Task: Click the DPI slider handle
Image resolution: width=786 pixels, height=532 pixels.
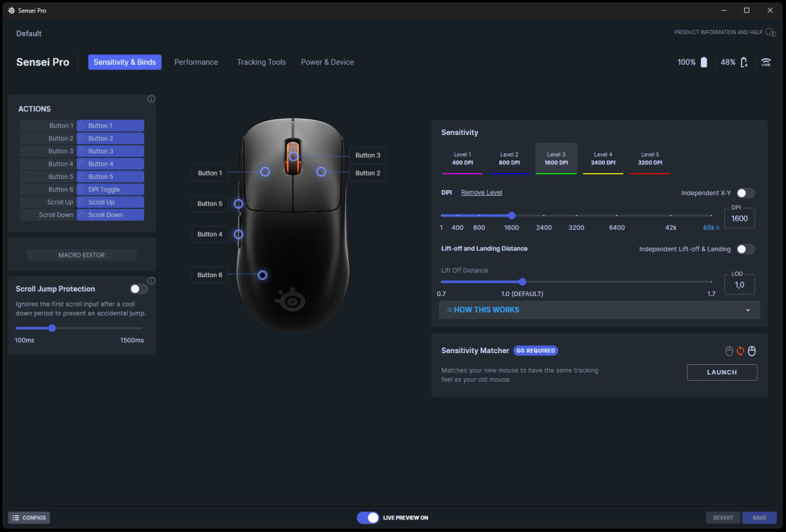Action: tap(512, 216)
